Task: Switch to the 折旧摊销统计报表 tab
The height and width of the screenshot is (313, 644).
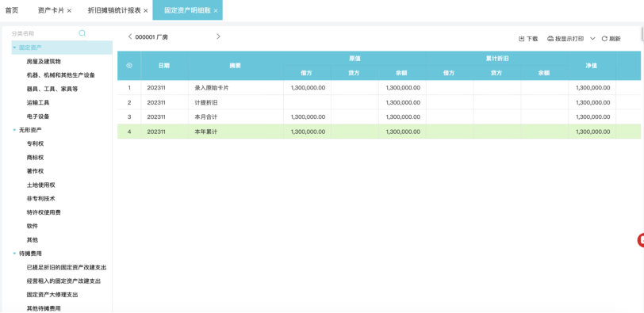Action: [114, 10]
